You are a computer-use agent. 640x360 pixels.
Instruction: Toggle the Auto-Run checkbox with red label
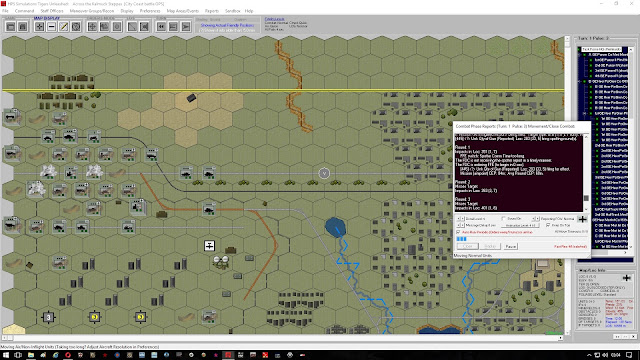(x=458, y=232)
